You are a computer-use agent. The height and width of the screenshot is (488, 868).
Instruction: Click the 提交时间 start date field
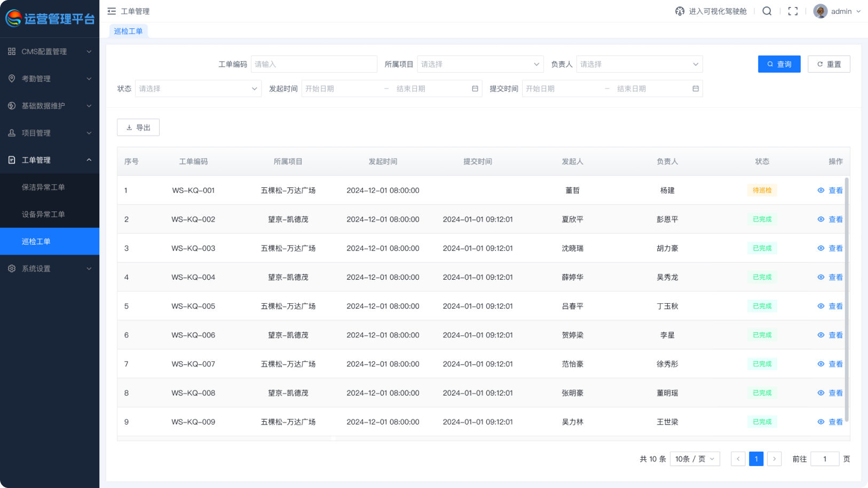562,89
